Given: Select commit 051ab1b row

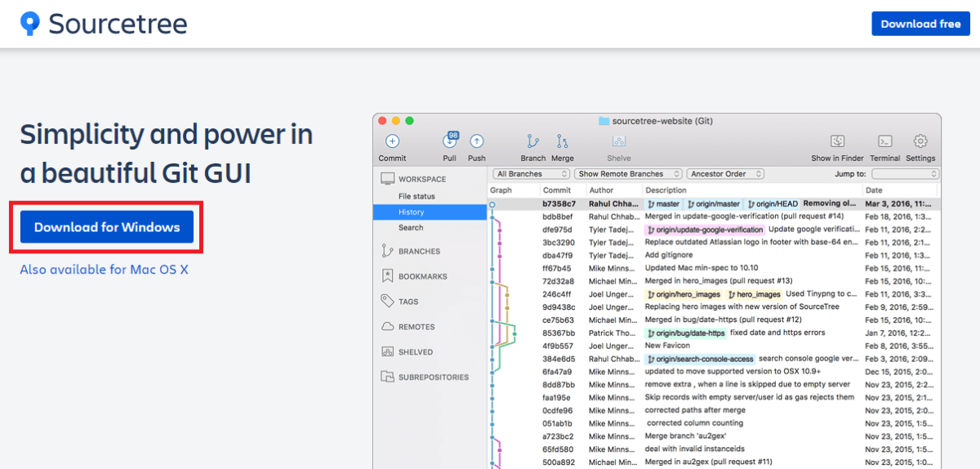Looking at the screenshot, I should 714,423.
